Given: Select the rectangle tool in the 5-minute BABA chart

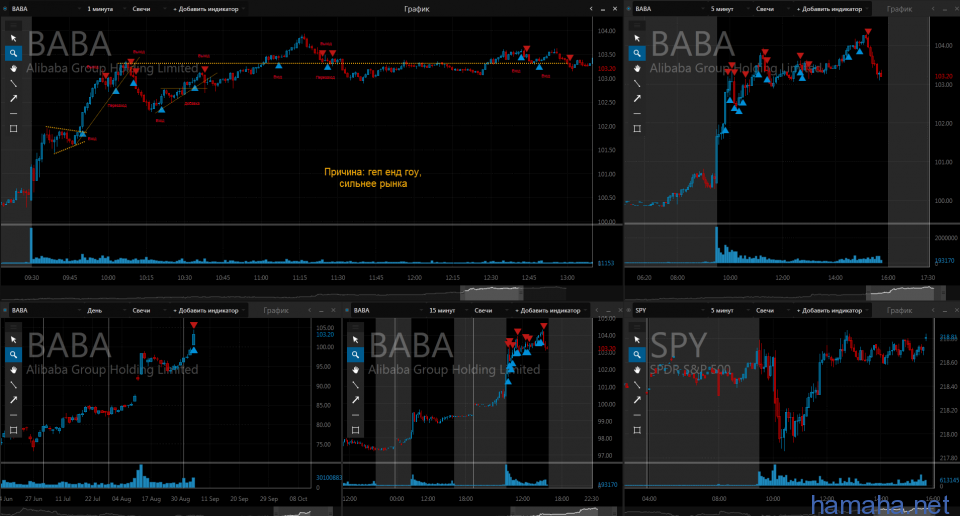Looking at the screenshot, I should tap(637, 129).
